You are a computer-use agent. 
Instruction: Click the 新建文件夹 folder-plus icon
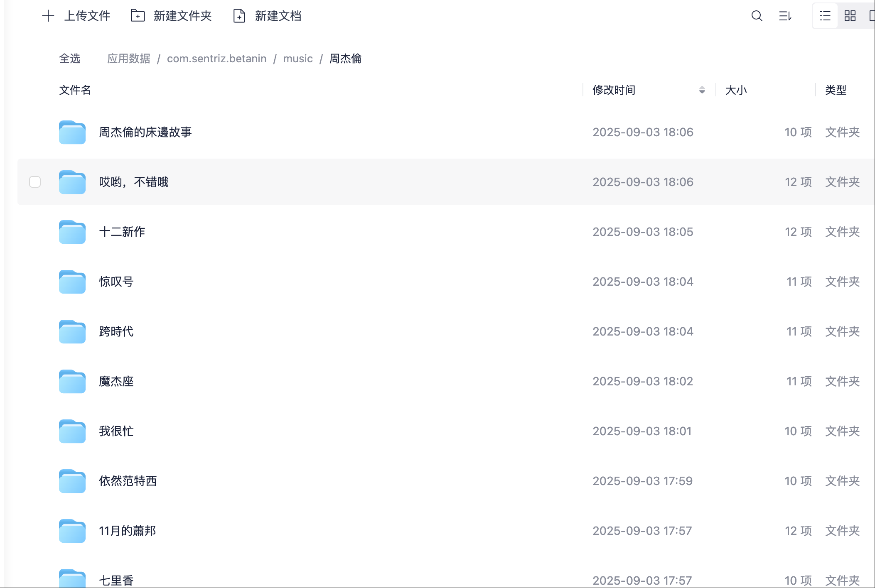pos(138,16)
